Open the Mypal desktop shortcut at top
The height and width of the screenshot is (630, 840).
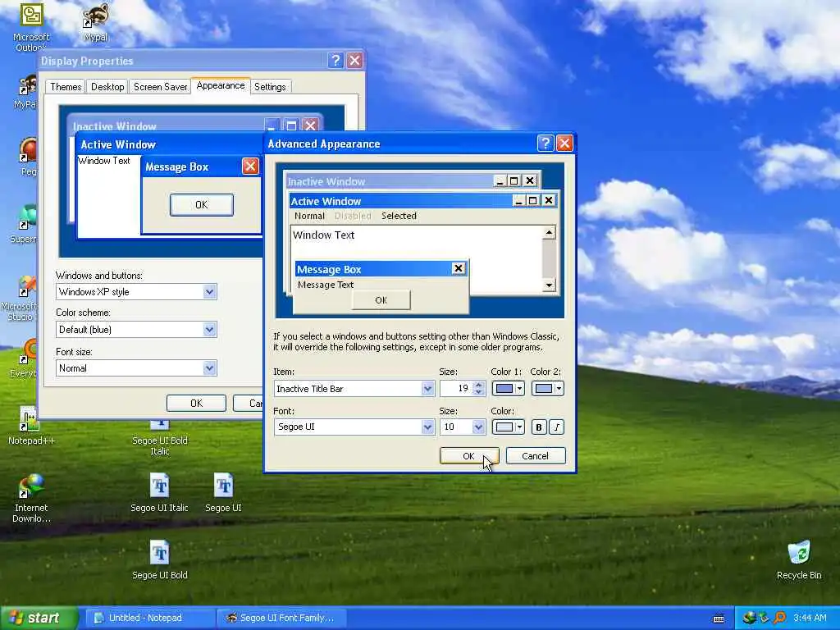click(96, 22)
